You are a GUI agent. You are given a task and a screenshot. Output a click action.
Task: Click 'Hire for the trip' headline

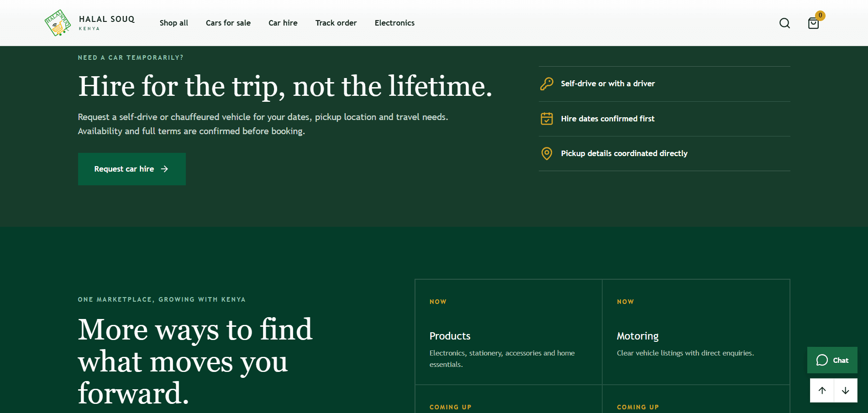point(285,86)
